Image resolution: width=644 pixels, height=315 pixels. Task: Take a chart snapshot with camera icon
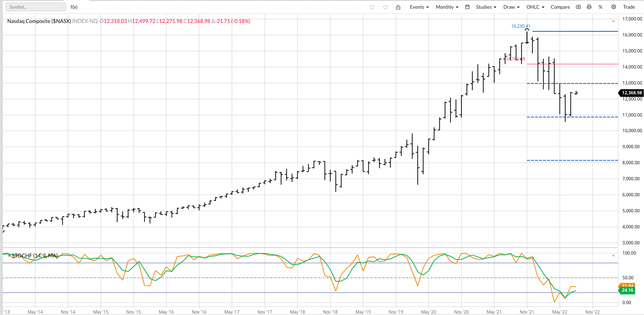point(578,7)
